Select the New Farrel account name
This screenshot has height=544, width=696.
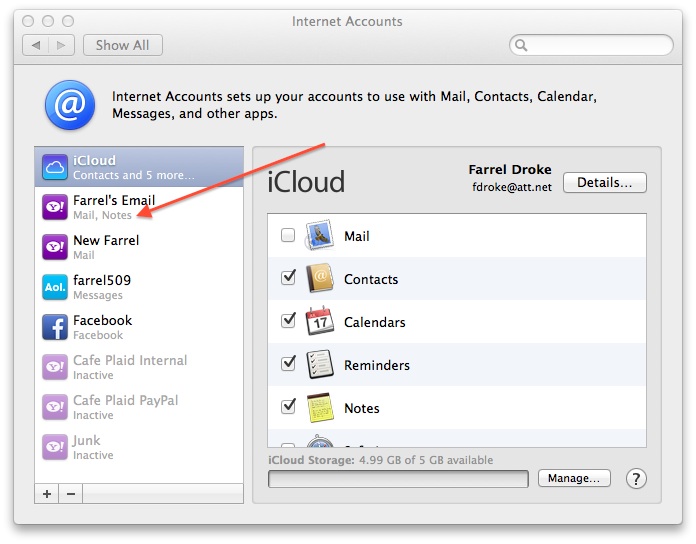[x=106, y=240]
